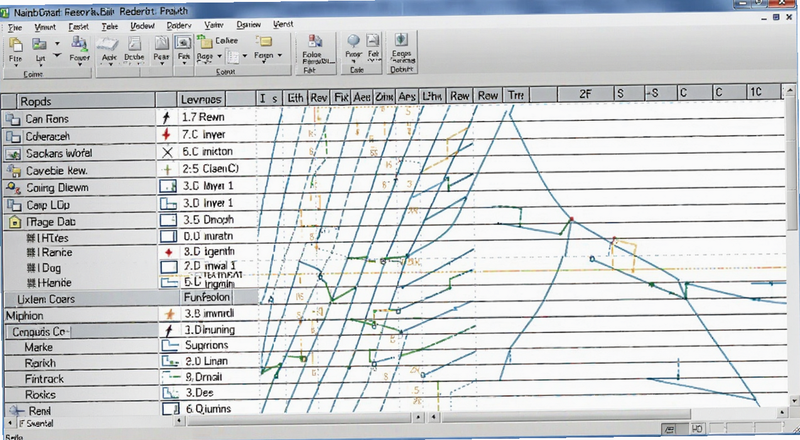The width and height of the screenshot is (800, 440).
Task: Click the red bolt icon for 7.C Inyer
Action: coord(166,134)
